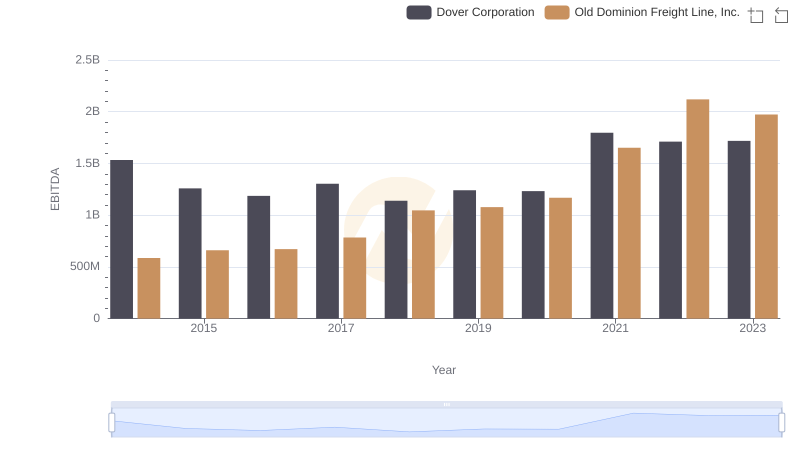The width and height of the screenshot is (800, 461).
Task: Click the tallest Old Dominion 2022 bar
Action: click(697, 209)
